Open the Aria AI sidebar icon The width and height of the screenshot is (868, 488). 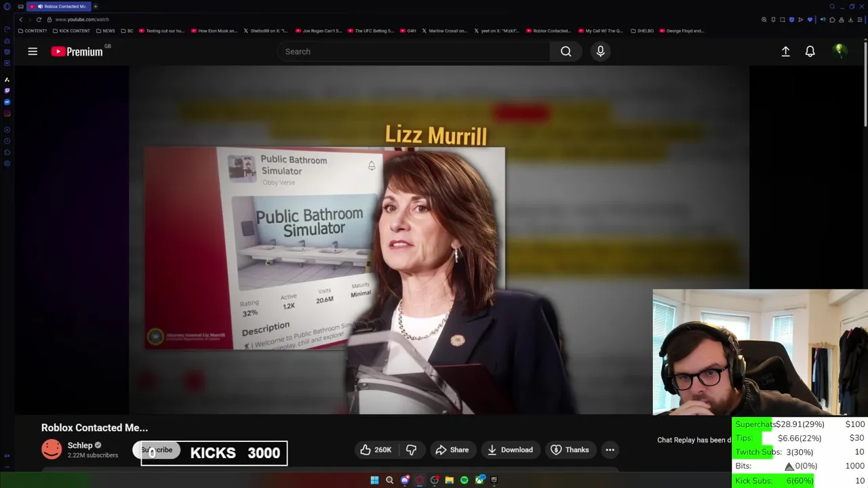tap(7, 79)
